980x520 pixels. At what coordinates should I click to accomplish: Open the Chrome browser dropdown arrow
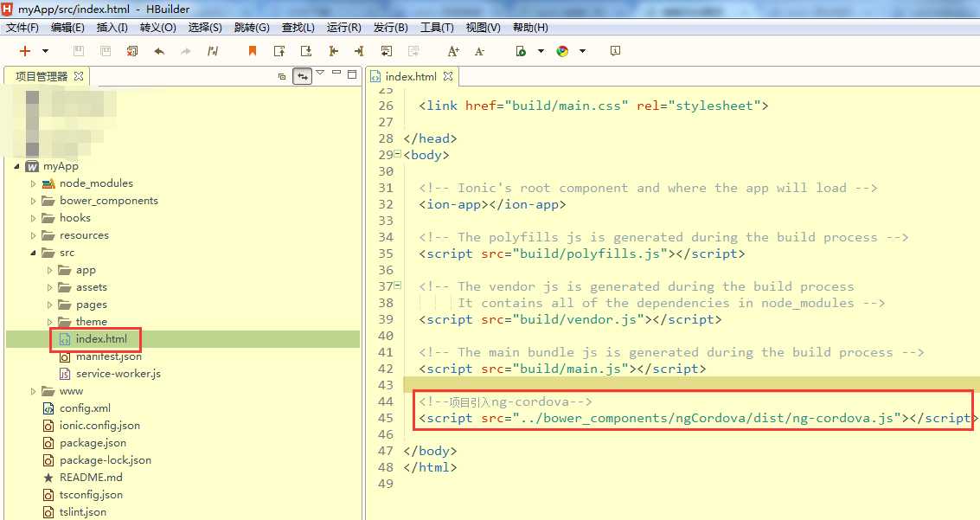(582, 51)
